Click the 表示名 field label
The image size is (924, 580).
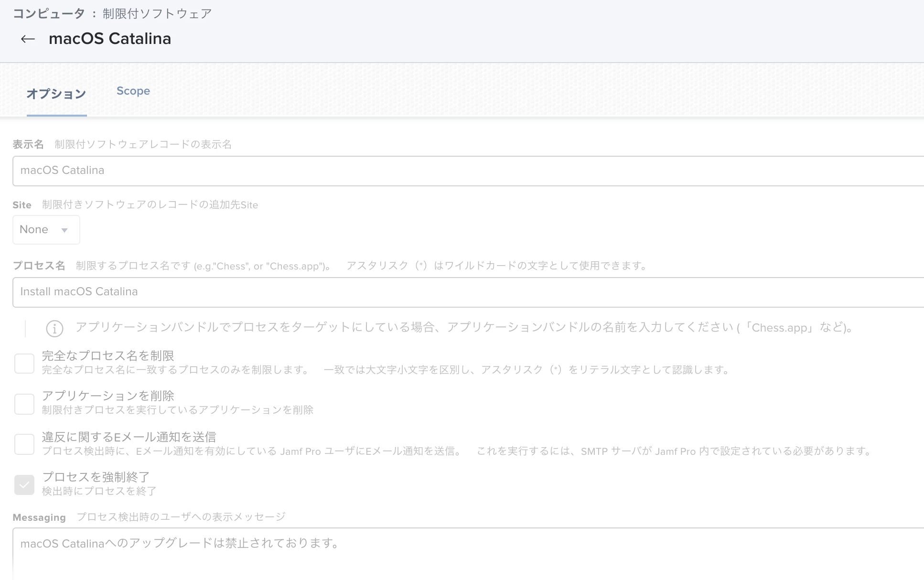point(28,144)
